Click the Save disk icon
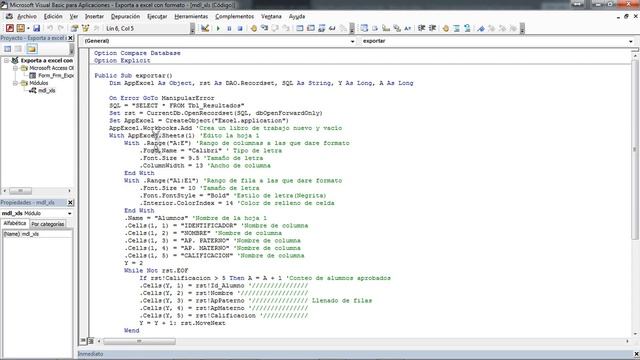The height and width of the screenshot is (360, 640). point(37,28)
